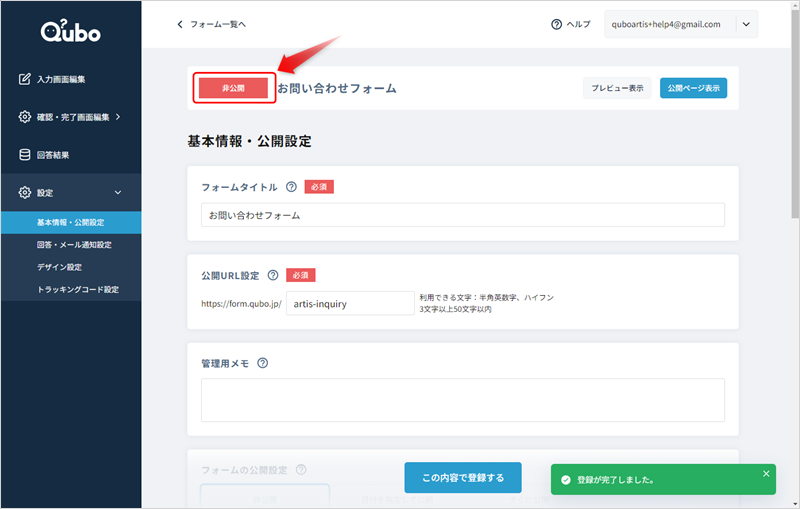Click the 管理用メモ text area
Screen dimensions: 800x509
[x=463, y=400]
